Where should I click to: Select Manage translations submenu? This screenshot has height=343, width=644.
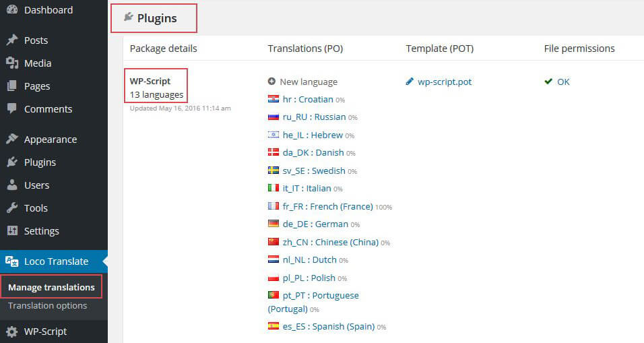click(51, 287)
